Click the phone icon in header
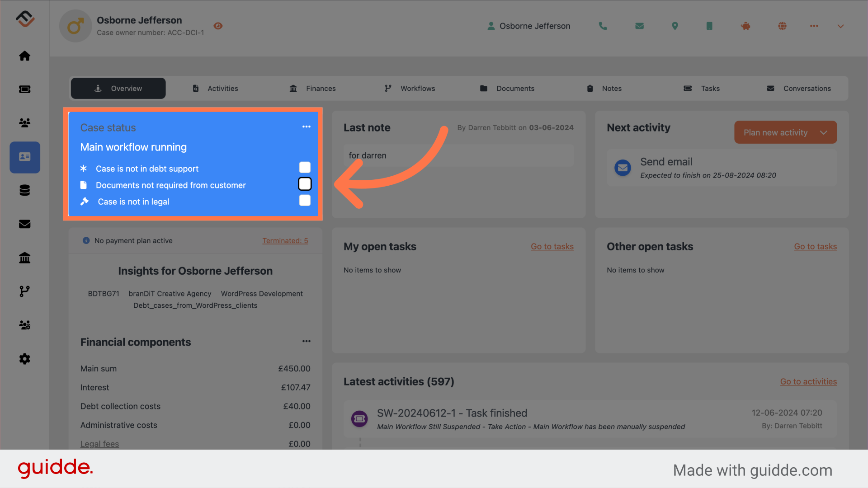 pos(603,26)
